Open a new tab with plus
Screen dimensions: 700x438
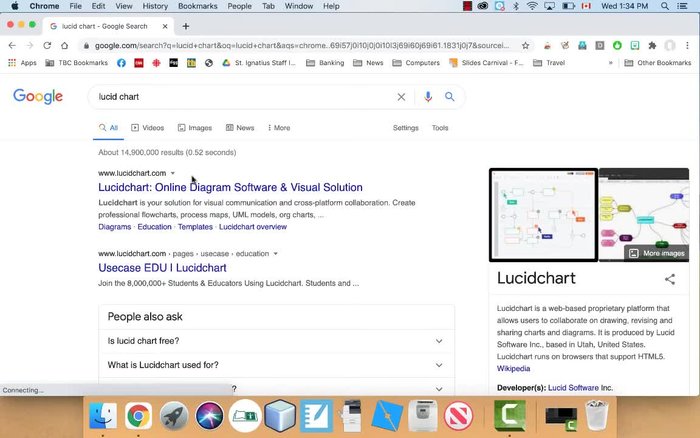186,26
